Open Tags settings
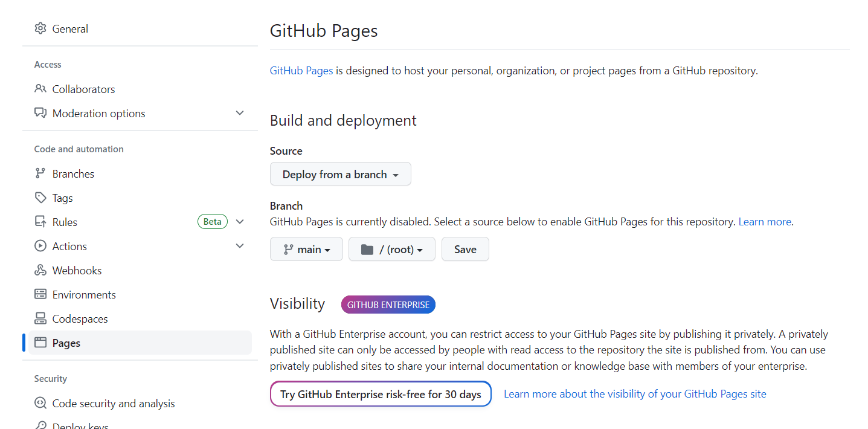Image resolution: width=868 pixels, height=429 pixels. tap(62, 198)
